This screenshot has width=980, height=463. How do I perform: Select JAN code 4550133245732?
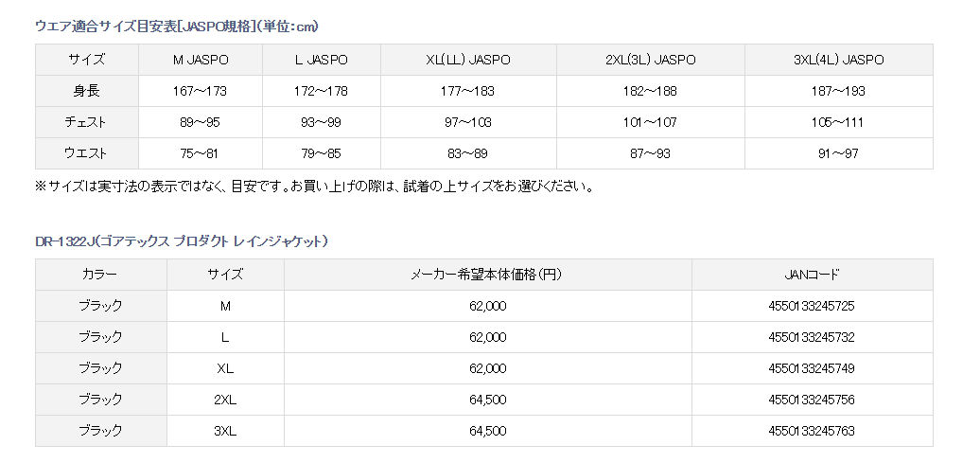(x=812, y=337)
